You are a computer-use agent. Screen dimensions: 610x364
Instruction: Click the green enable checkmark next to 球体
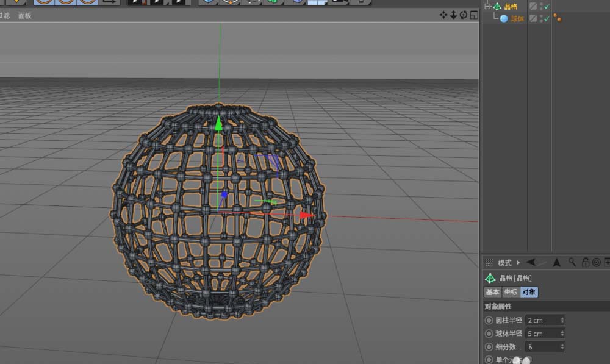coord(546,18)
